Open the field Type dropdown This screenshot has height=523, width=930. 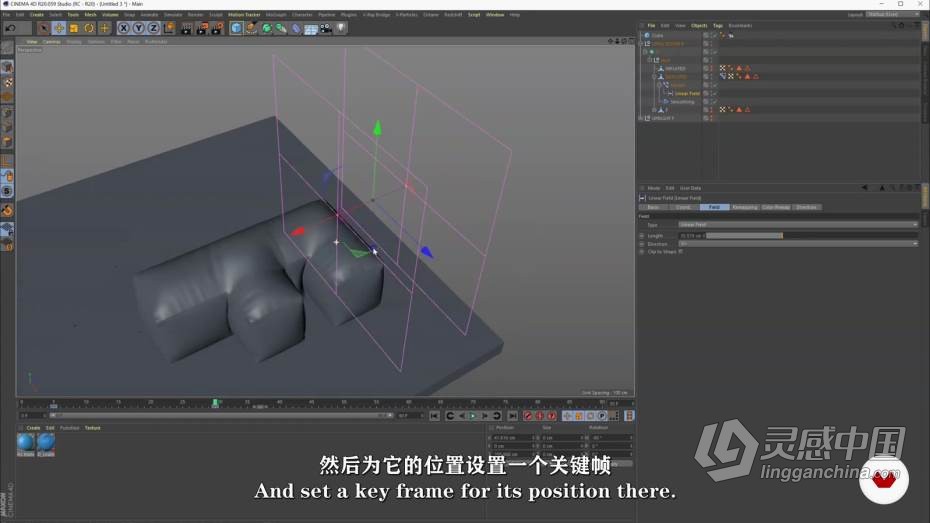point(798,225)
